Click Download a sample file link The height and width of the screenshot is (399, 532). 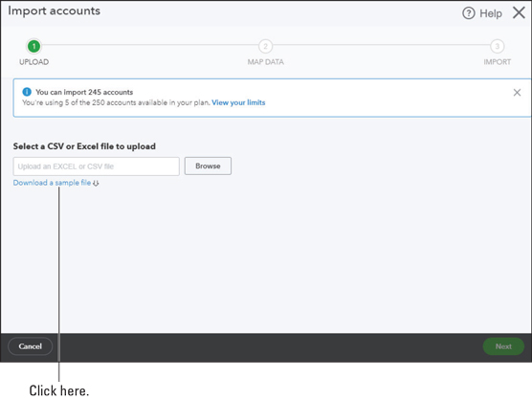coord(52,183)
